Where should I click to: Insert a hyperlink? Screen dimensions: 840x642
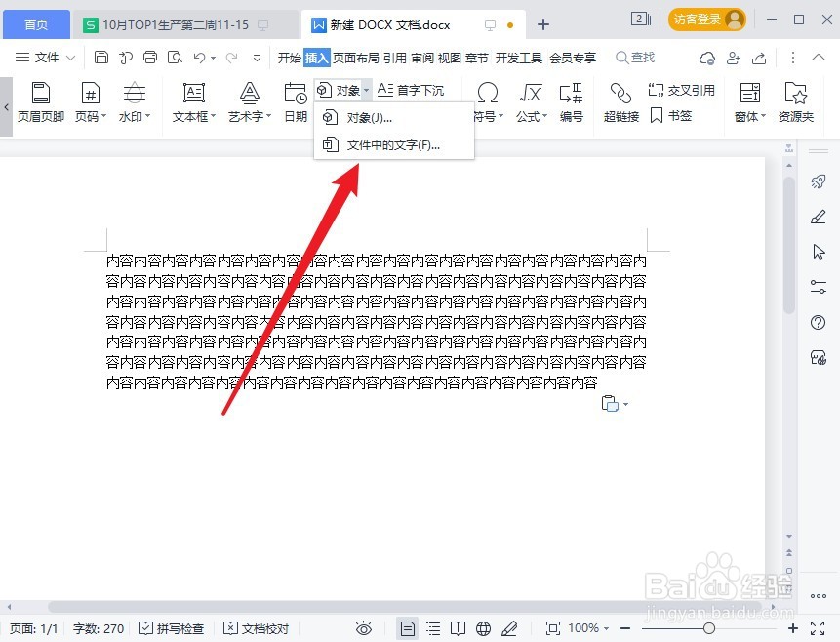tap(620, 101)
